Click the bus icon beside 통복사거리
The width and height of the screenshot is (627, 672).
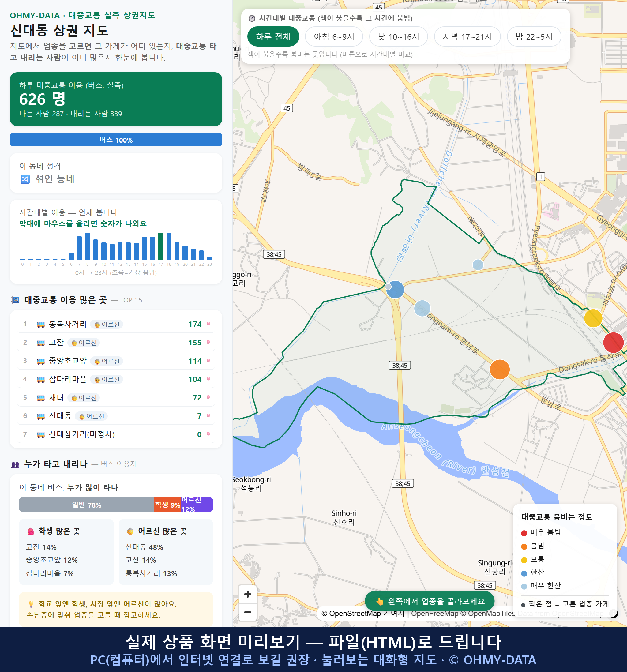(40, 325)
